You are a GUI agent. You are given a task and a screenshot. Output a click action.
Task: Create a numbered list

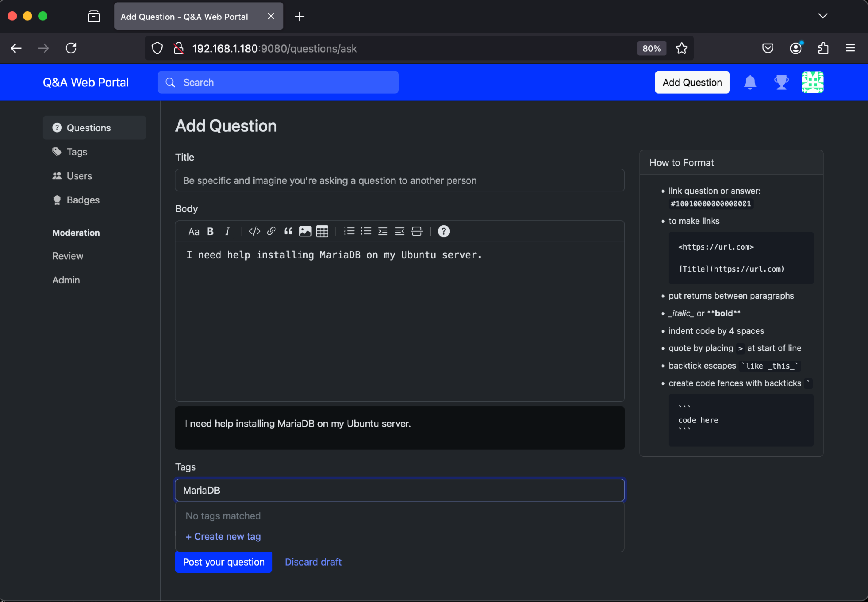click(x=348, y=231)
